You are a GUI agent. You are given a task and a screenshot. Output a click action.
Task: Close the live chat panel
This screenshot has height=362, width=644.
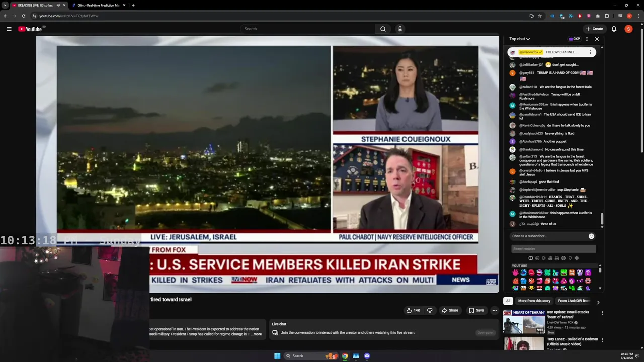597,39
